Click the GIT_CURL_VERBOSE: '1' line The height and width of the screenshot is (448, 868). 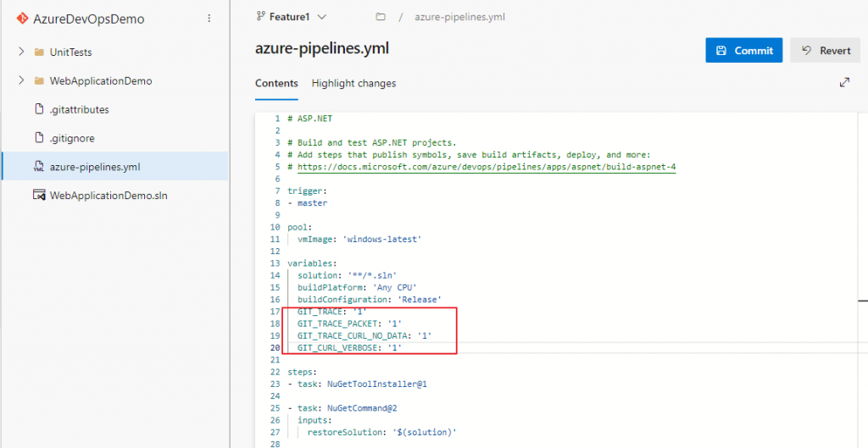(x=350, y=347)
